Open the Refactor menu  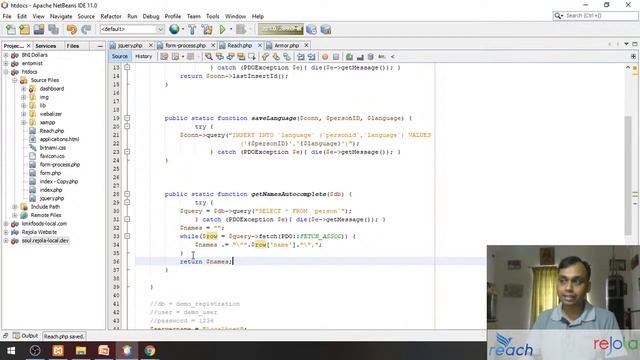(x=111, y=16)
